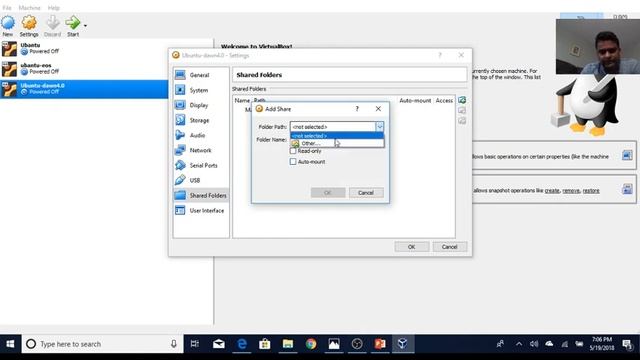
Task: Open Settings from the VirtualBox toolbar
Action: [x=29, y=26]
